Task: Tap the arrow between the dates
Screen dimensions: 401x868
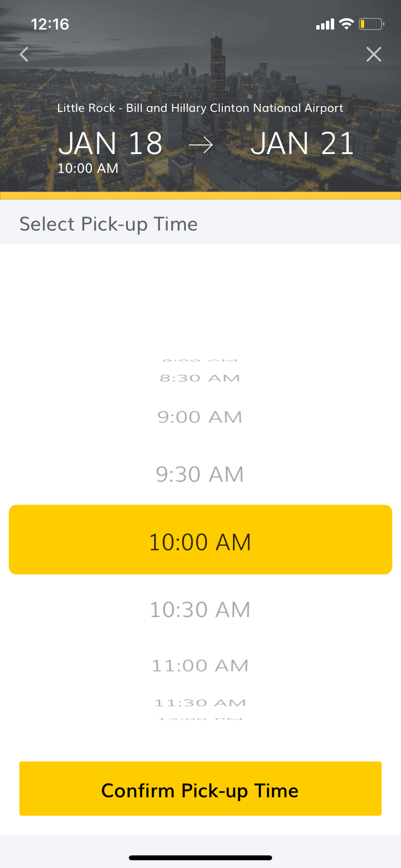Action: 200,144
